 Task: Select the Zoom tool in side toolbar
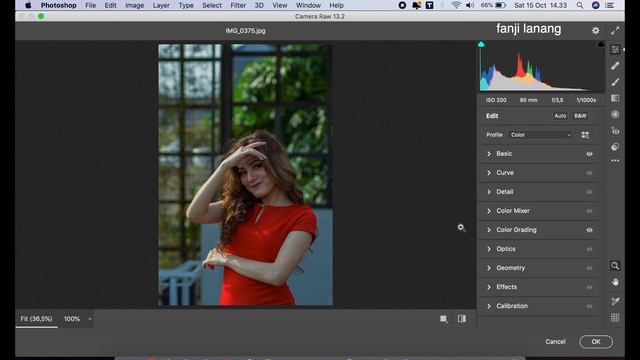[x=615, y=266]
